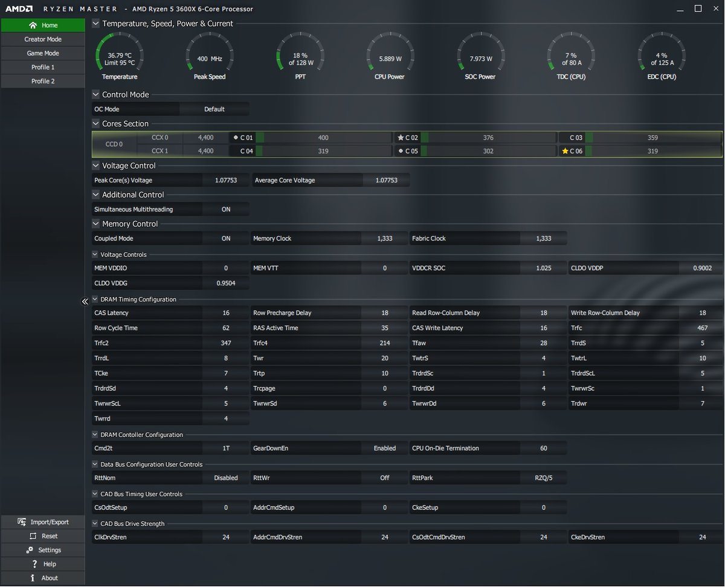Collapse the sidebar with double-chevron arrow
Image resolution: width=725 pixels, height=588 pixels.
[85, 302]
